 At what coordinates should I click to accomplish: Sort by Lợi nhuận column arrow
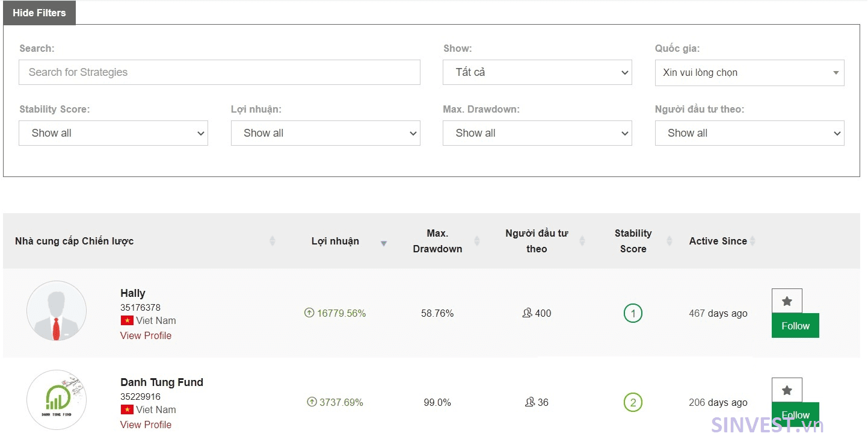click(x=384, y=243)
